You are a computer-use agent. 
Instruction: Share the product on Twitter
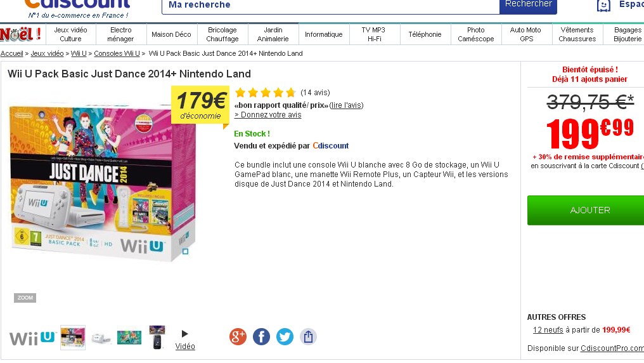285,337
